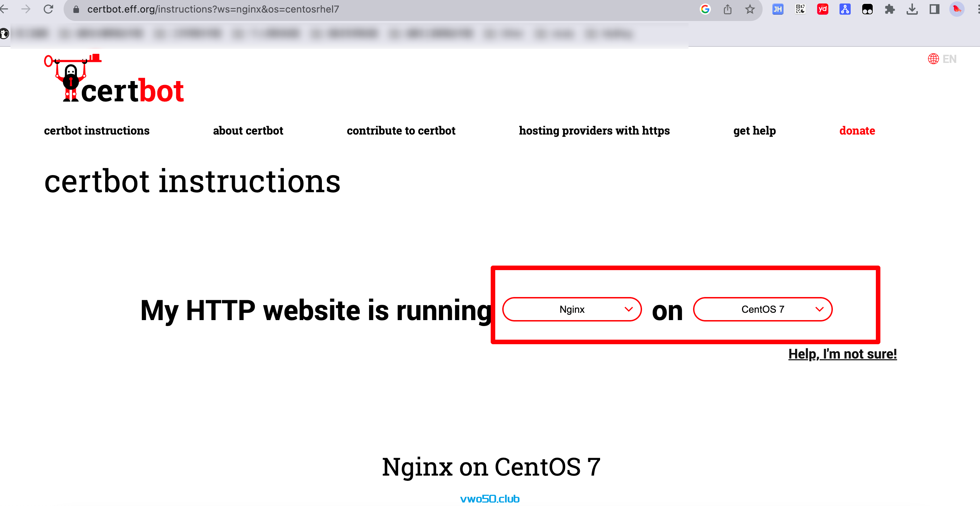
Task: Toggle the browser side panel
Action: (935, 9)
